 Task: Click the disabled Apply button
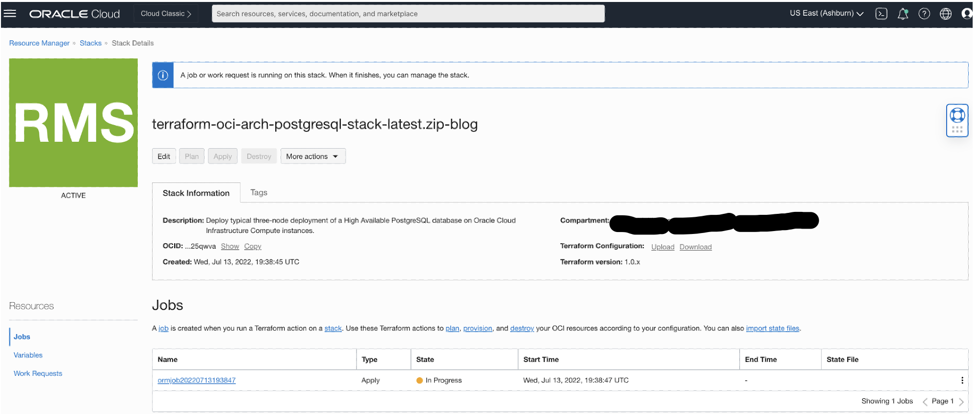coord(223,156)
